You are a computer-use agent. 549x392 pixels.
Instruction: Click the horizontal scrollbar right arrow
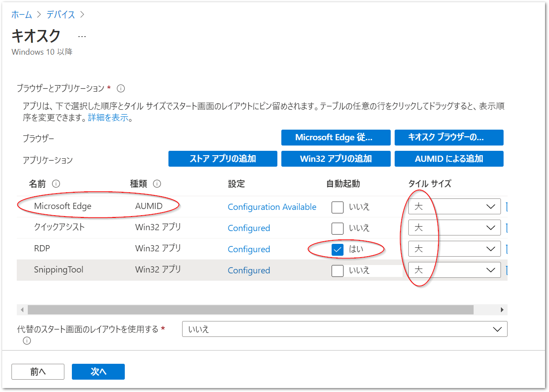pos(503,310)
